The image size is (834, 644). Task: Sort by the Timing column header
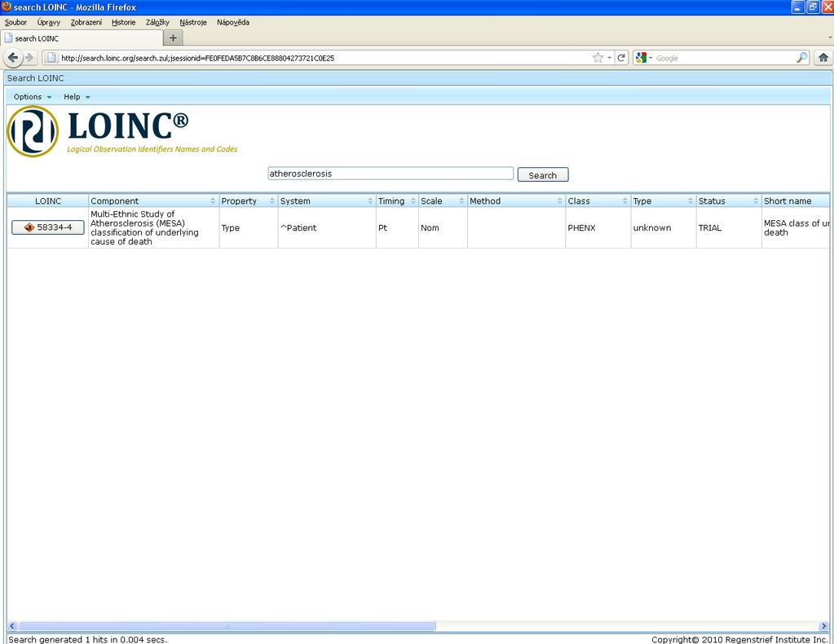[x=397, y=201]
